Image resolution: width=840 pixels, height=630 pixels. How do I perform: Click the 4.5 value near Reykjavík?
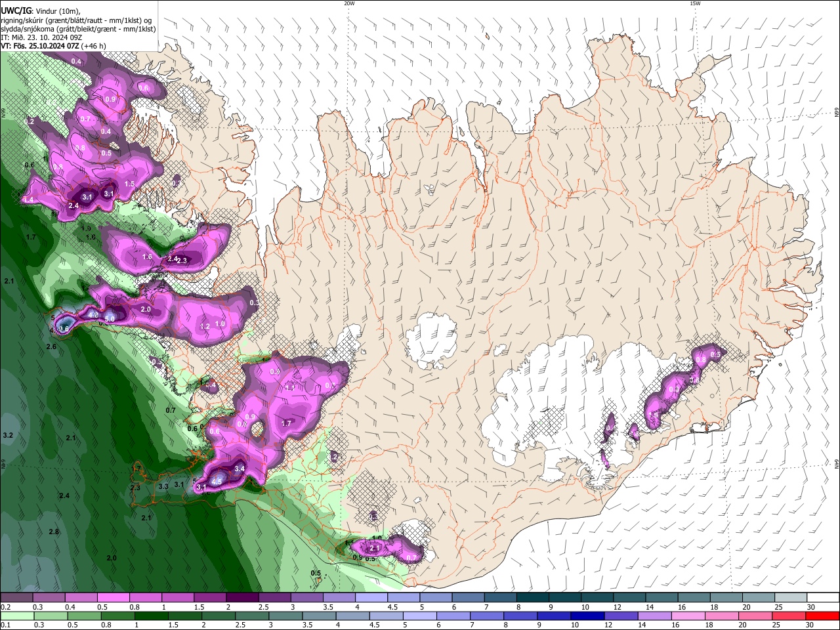(218, 482)
